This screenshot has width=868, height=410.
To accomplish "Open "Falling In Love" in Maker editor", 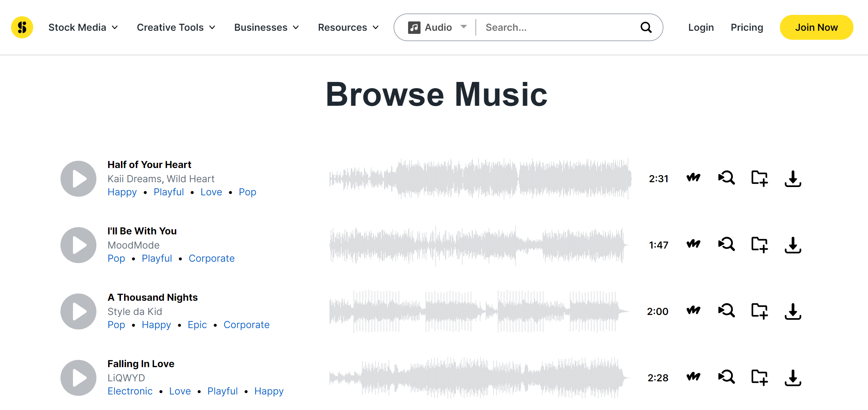I will [x=693, y=378].
